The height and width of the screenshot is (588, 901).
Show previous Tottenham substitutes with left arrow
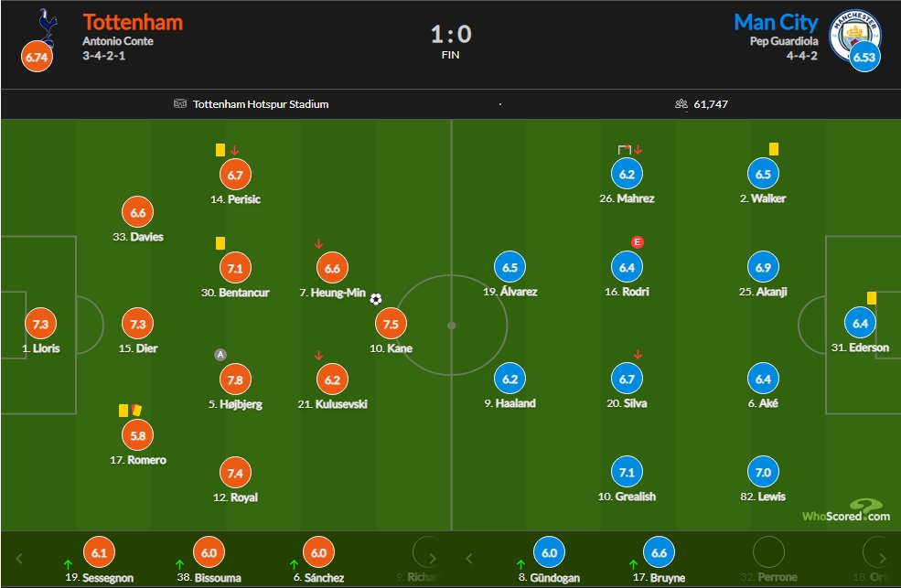click(x=19, y=558)
